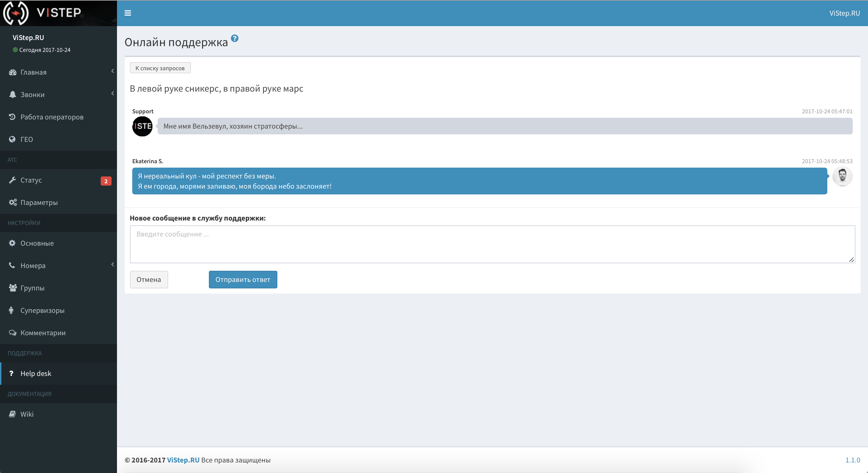
Task: Focus the new message text area
Action: [x=492, y=244]
